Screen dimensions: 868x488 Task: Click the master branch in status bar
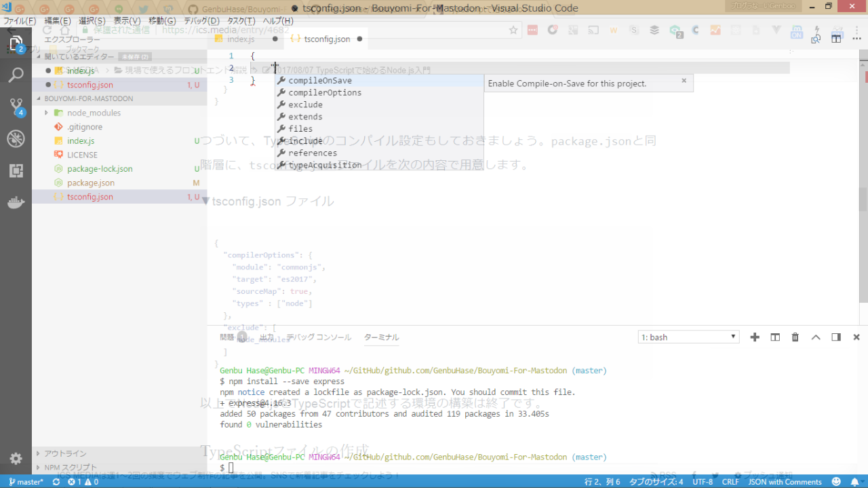26,482
